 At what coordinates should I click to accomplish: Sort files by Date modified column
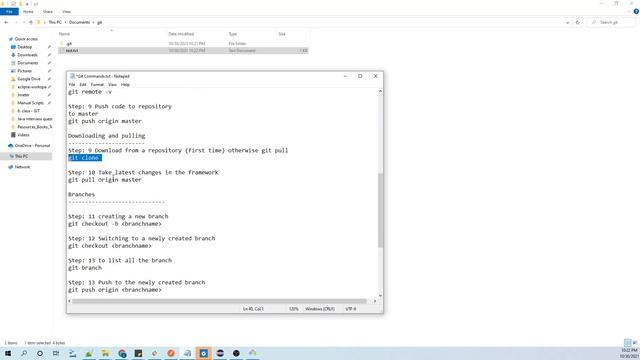[x=181, y=34]
